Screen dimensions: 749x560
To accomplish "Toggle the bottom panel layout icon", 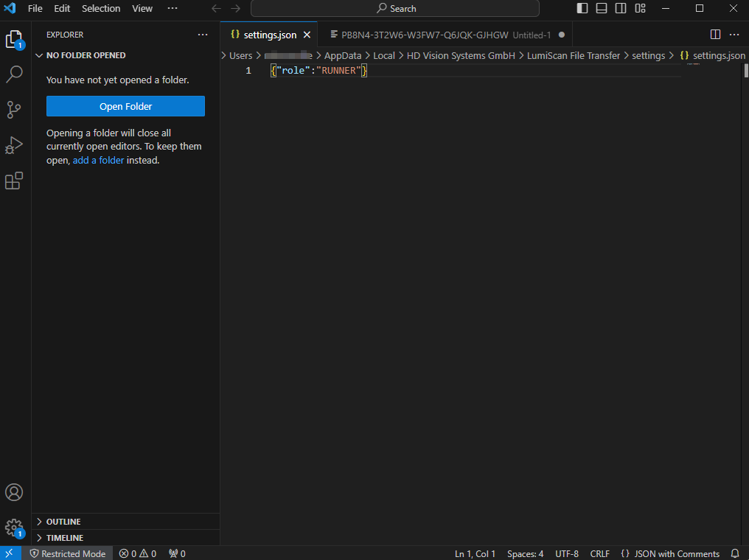I will click(602, 8).
